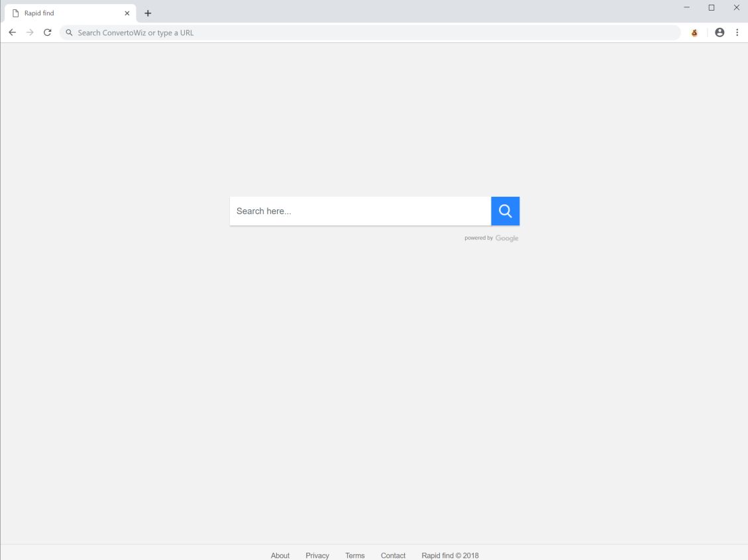Select the Rapid find tab

70,13
